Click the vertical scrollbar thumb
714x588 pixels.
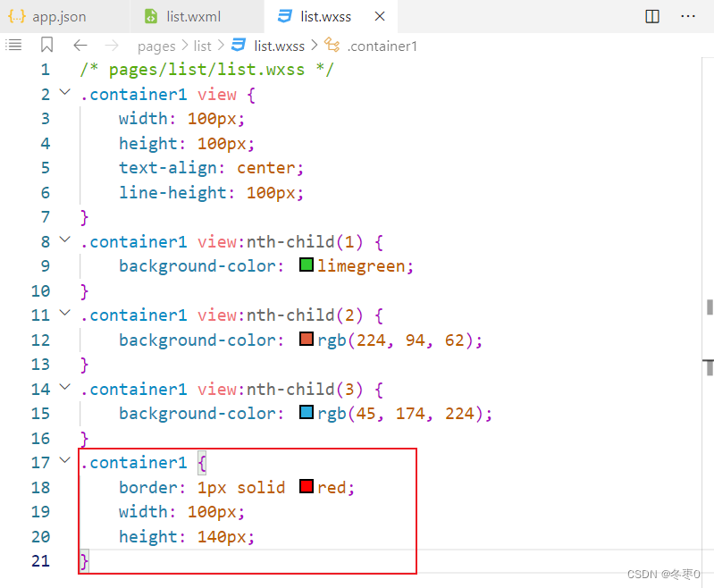(x=710, y=307)
